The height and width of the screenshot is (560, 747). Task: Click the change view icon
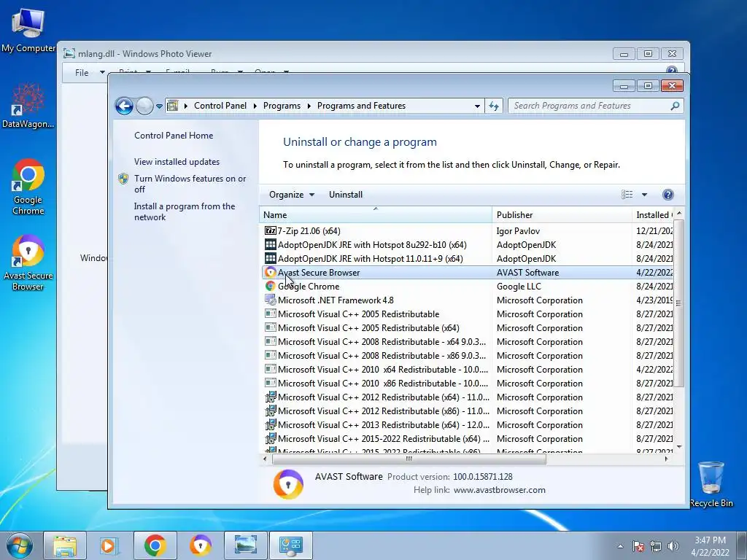coord(627,194)
